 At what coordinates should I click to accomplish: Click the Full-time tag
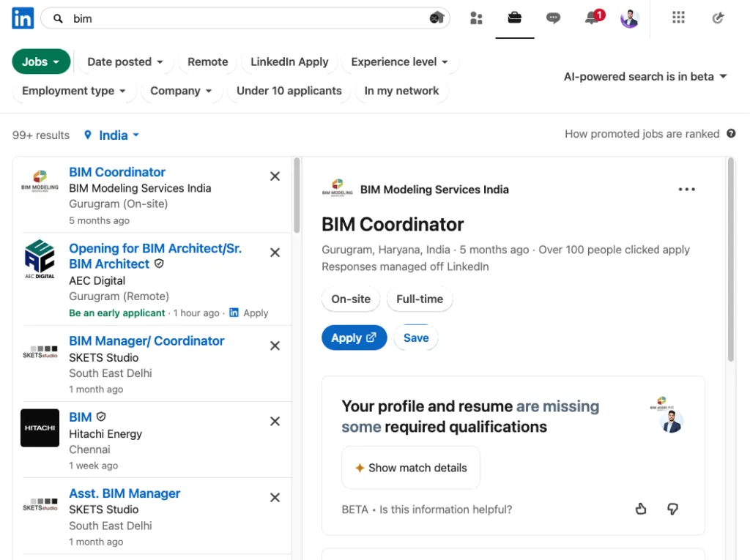[x=420, y=299]
